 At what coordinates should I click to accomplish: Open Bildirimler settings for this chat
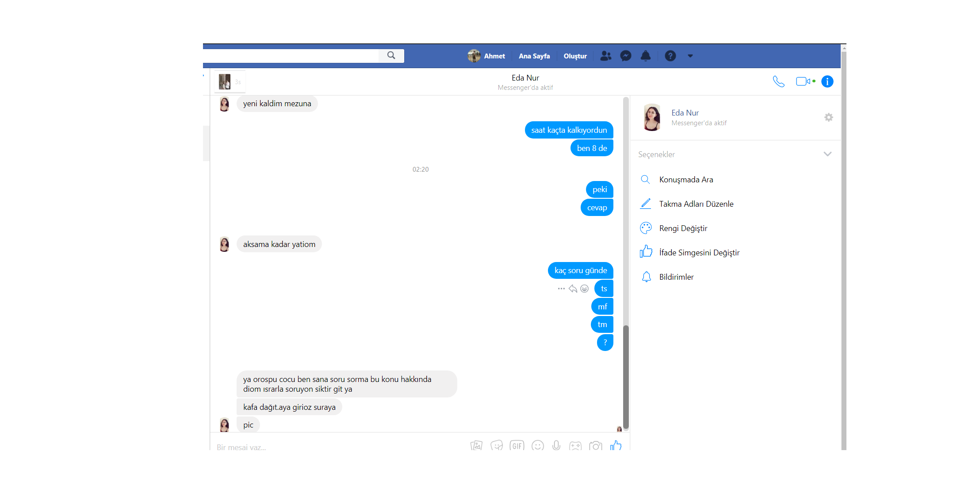click(676, 277)
